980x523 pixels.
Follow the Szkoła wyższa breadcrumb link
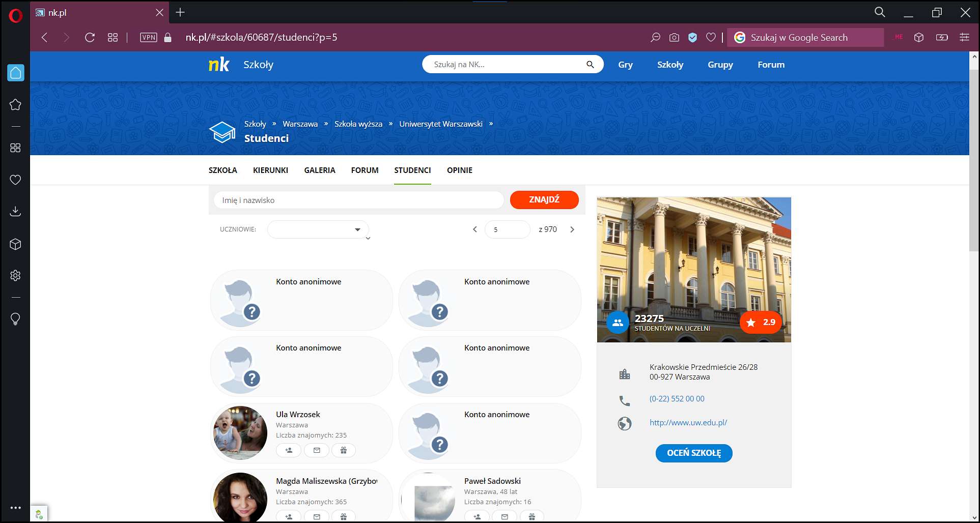coord(358,124)
